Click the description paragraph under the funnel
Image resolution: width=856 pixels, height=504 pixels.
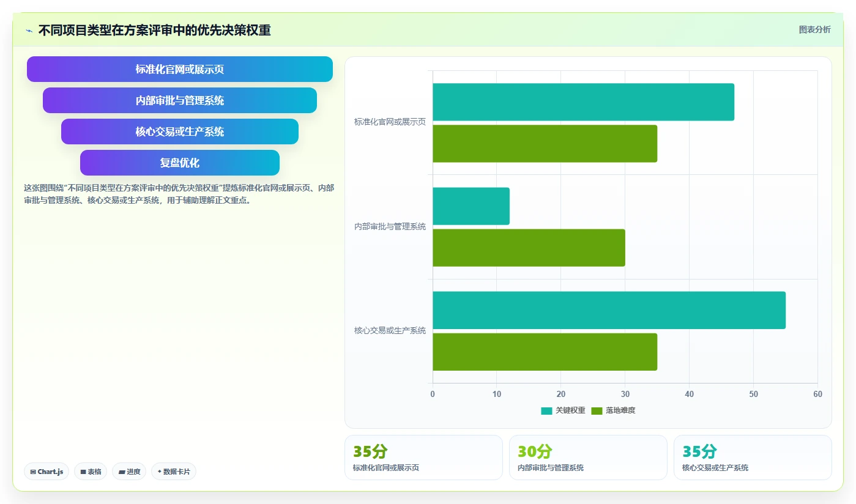(179, 194)
